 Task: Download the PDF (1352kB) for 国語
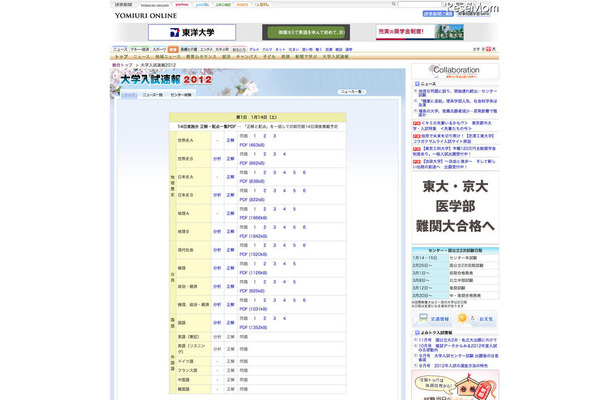pyautogui.click(x=253, y=328)
